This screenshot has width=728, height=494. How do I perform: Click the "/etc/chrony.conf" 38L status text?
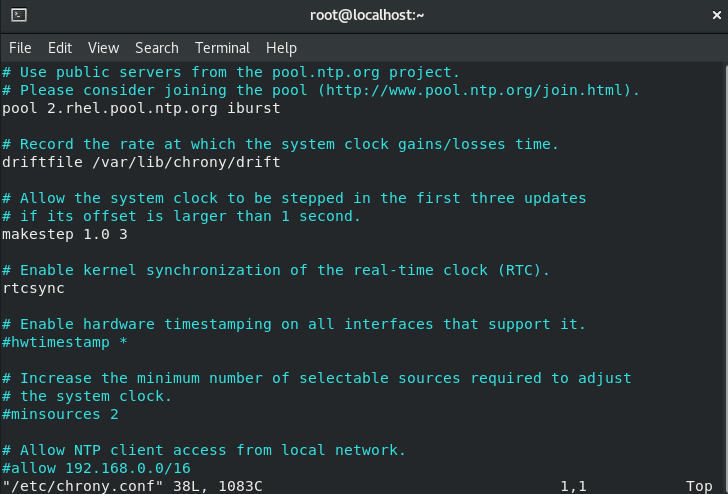tap(132, 486)
